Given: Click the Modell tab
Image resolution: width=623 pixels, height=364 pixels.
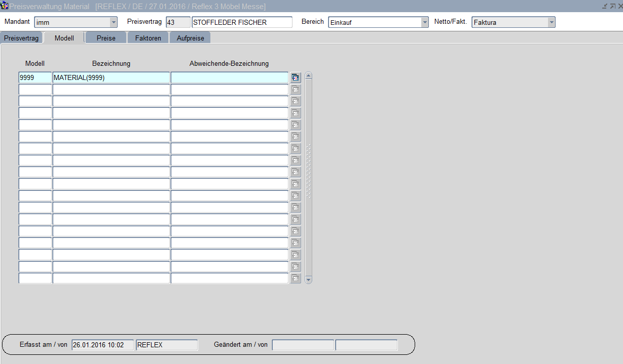Looking at the screenshot, I should click(x=64, y=38).
